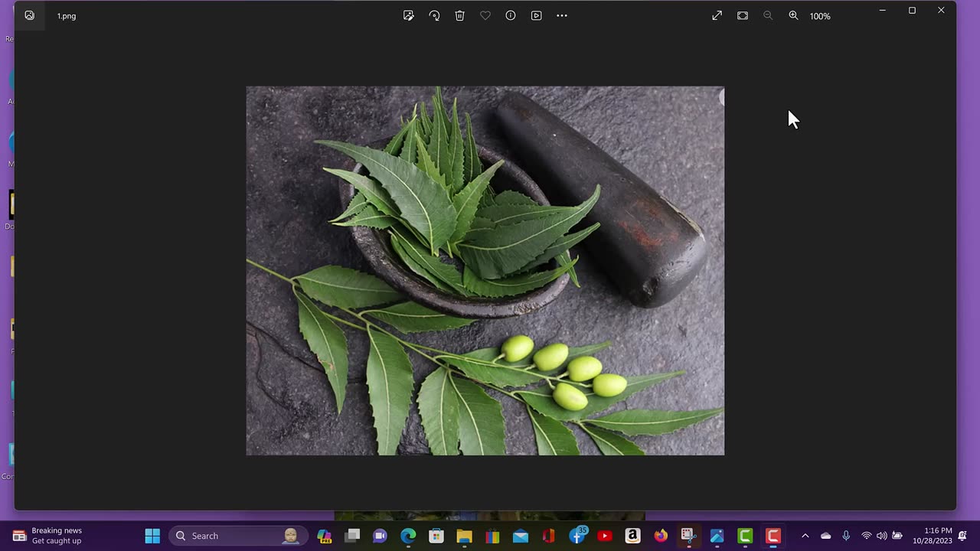Click the Photos app icon beside 1.png
980x551 pixels.
[x=29, y=15]
